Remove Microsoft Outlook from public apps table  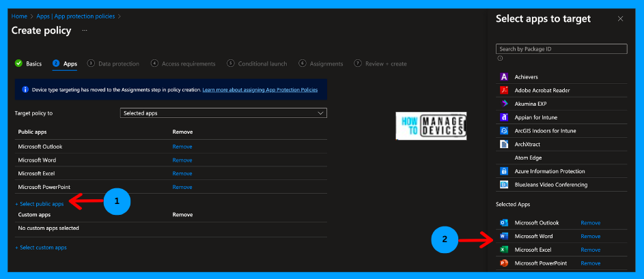pyautogui.click(x=182, y=147)
